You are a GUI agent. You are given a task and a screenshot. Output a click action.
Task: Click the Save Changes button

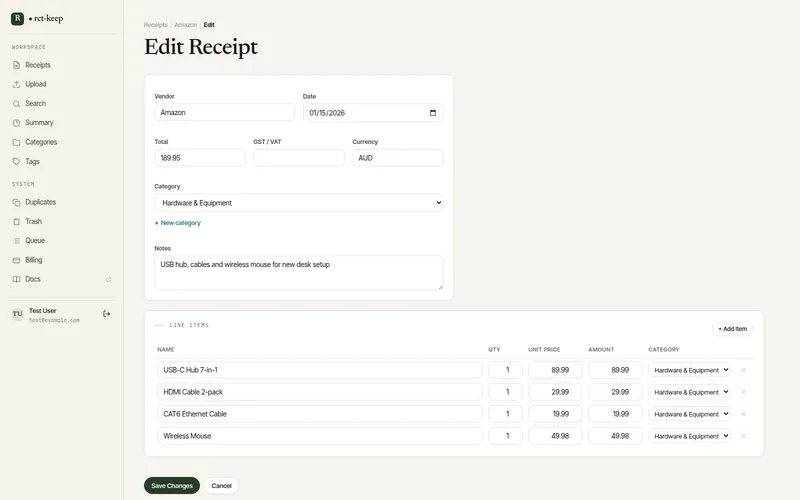tap(171, 486)
